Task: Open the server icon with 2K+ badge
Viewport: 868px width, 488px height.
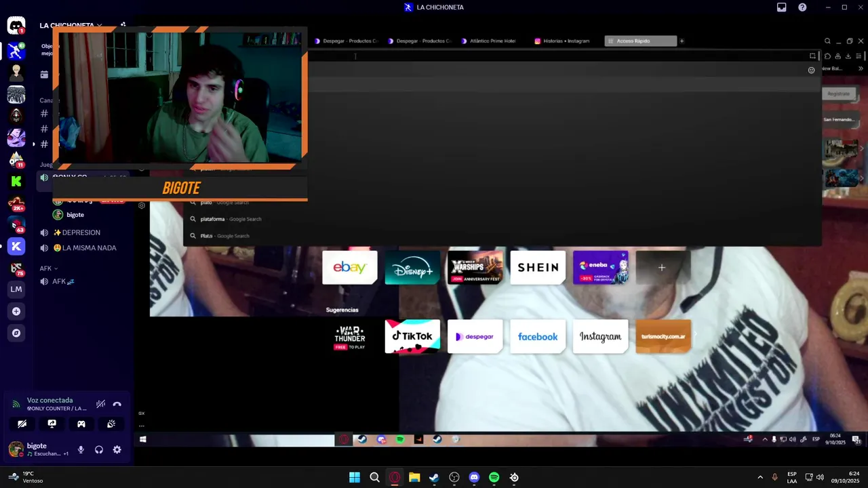Action: 16,203
